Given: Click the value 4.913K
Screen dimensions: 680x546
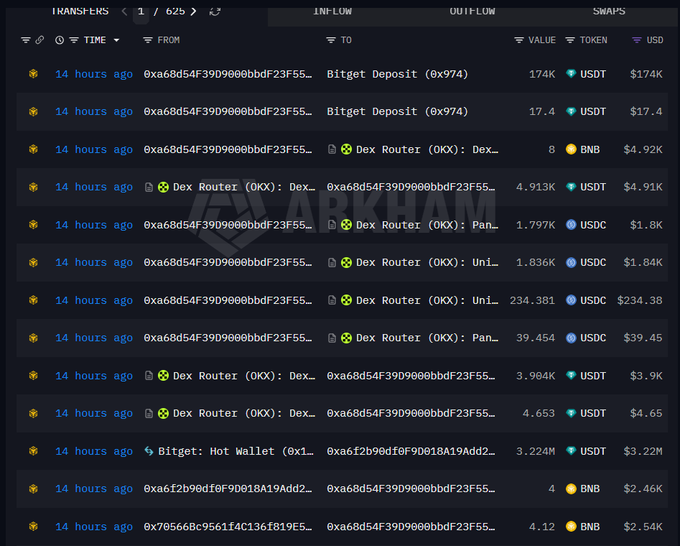Looking at the screenshot, I should click(535, 187).
